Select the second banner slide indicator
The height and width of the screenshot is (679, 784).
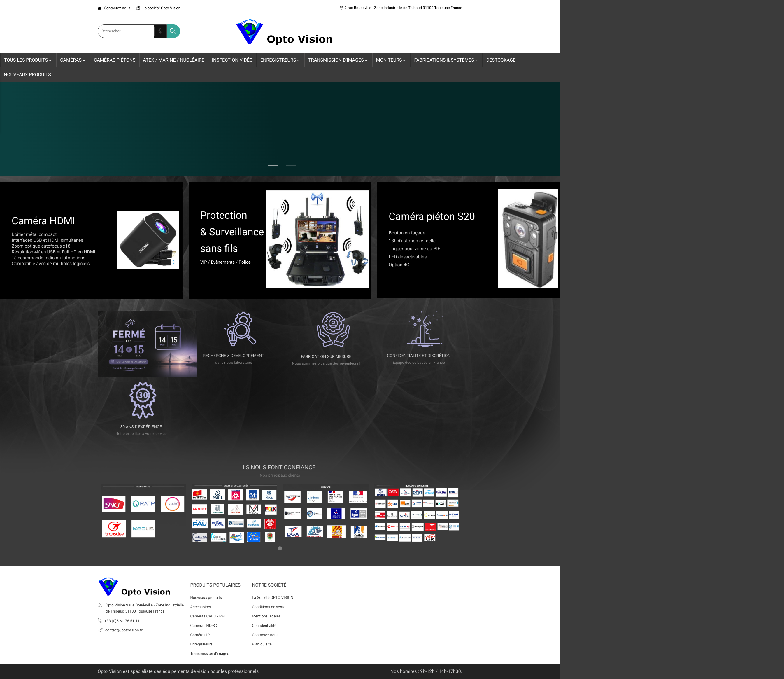tap(290, 165)
